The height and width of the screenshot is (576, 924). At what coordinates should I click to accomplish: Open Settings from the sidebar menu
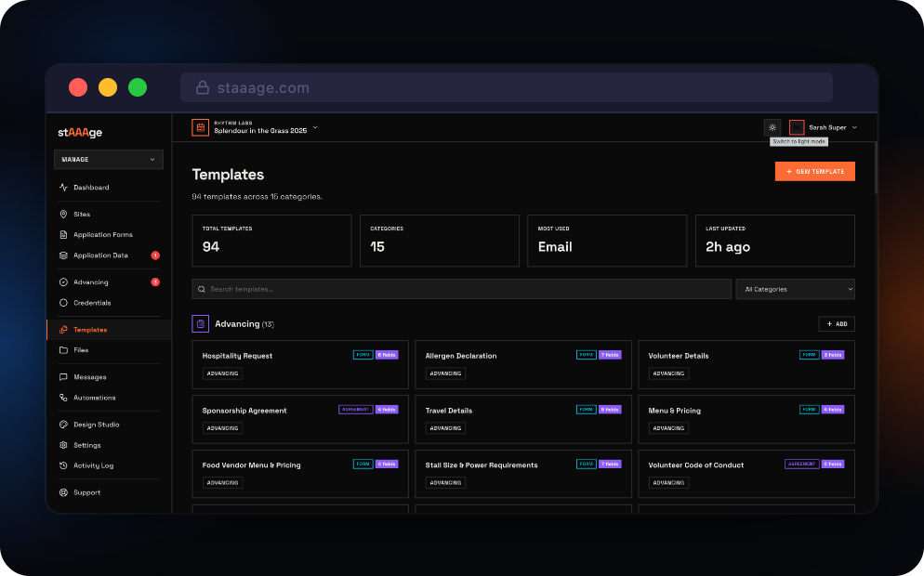[87, 445]
